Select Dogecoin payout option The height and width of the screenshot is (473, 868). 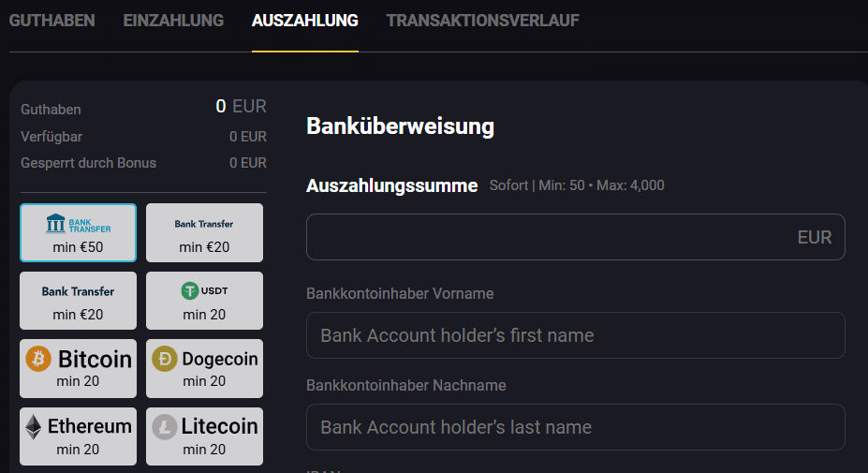coord(204,368)
